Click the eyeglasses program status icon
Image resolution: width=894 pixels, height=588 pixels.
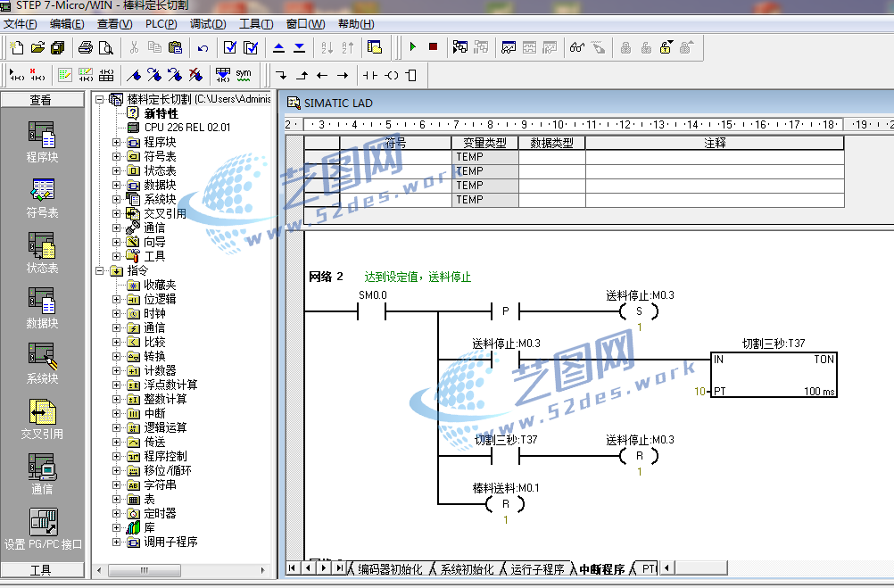point(577,47)
